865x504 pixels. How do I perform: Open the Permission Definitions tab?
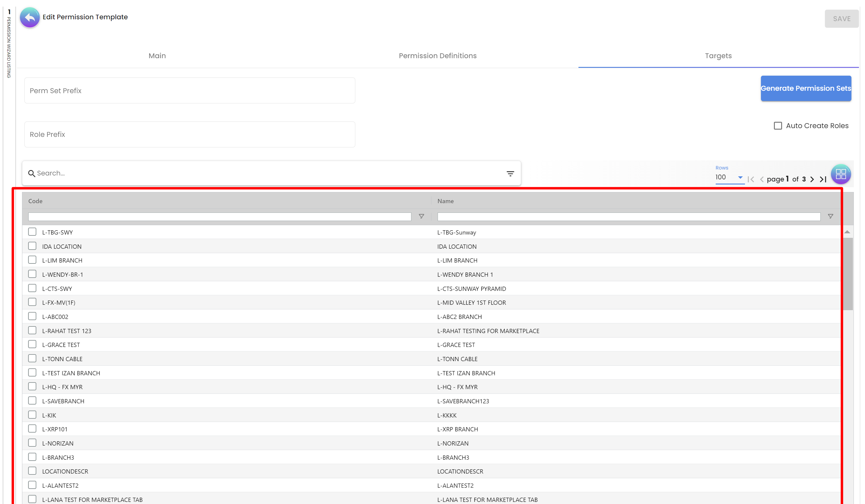click(437, 55)
